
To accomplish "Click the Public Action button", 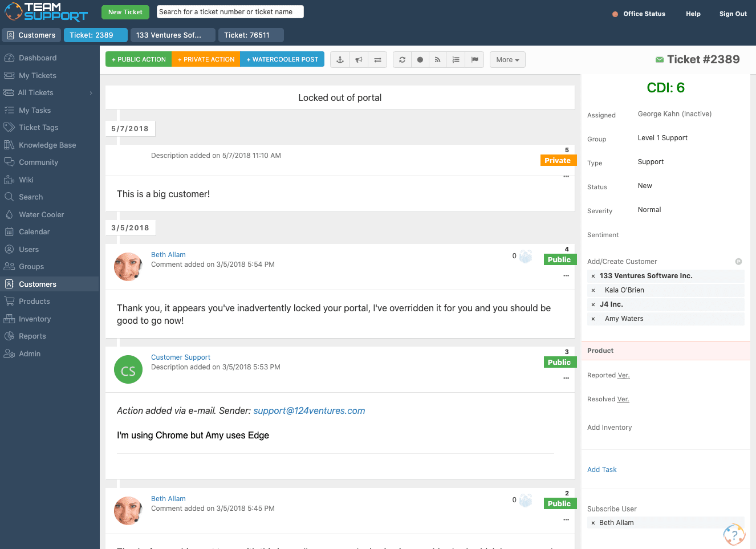I will point(139,59).
